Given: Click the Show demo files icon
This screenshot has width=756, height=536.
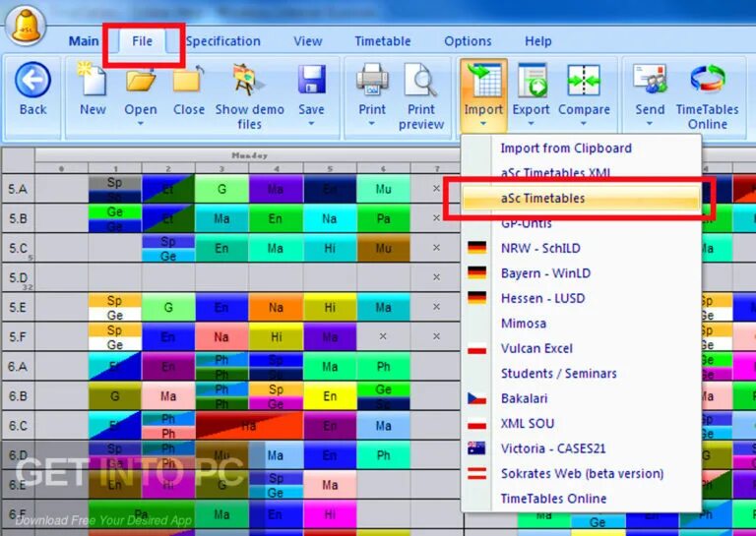Looking at the screenshot, I should click(x=248, y=80).
